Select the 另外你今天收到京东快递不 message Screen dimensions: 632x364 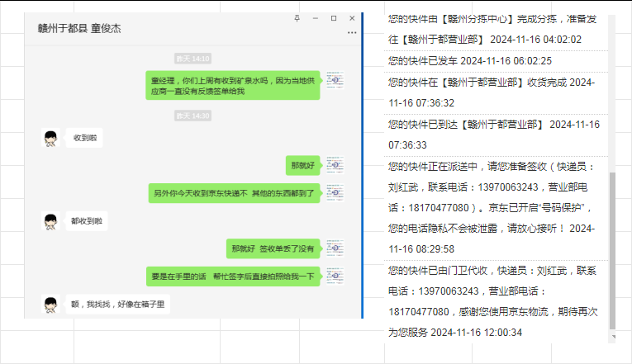[x=234, y=193]
